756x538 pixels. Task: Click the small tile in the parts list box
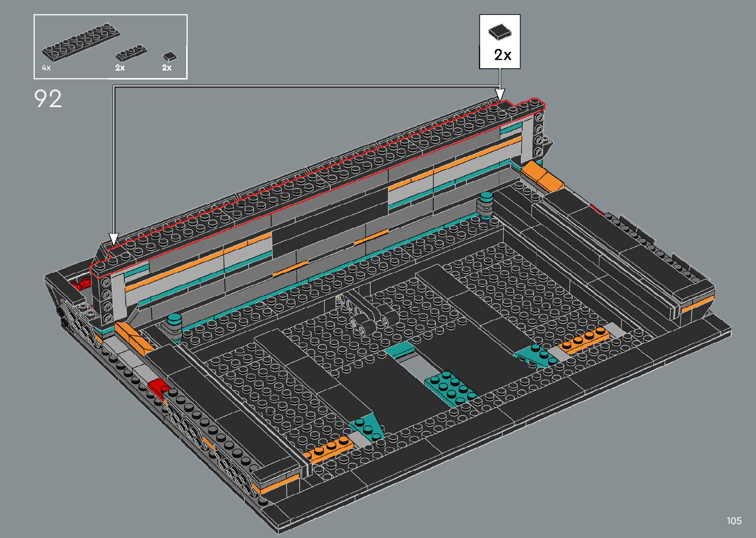169,57
